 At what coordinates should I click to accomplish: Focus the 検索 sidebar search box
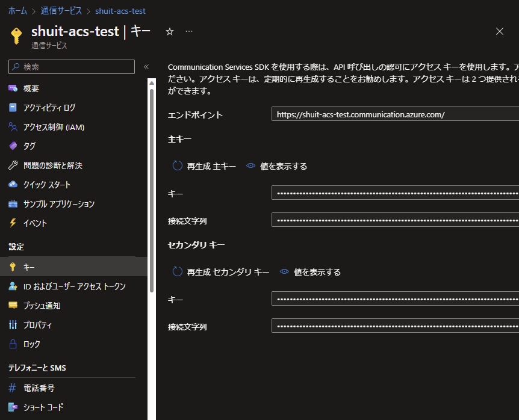[72, 67]
